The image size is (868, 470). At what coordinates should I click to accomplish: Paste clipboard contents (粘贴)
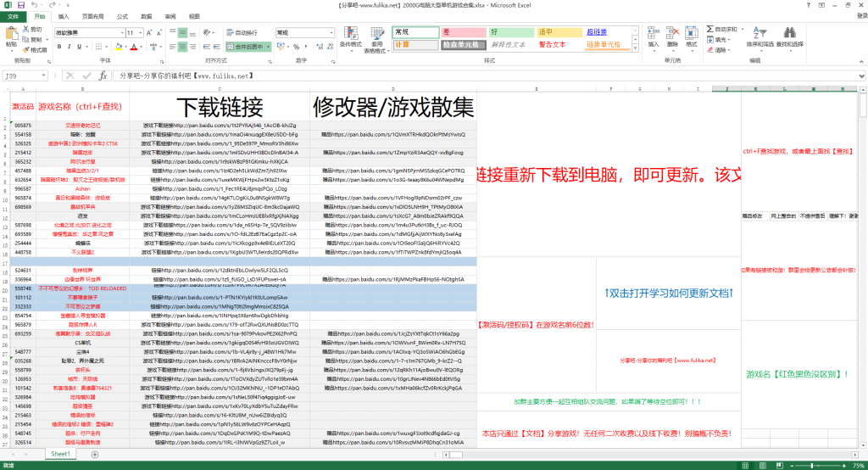(x=10, y=39)
